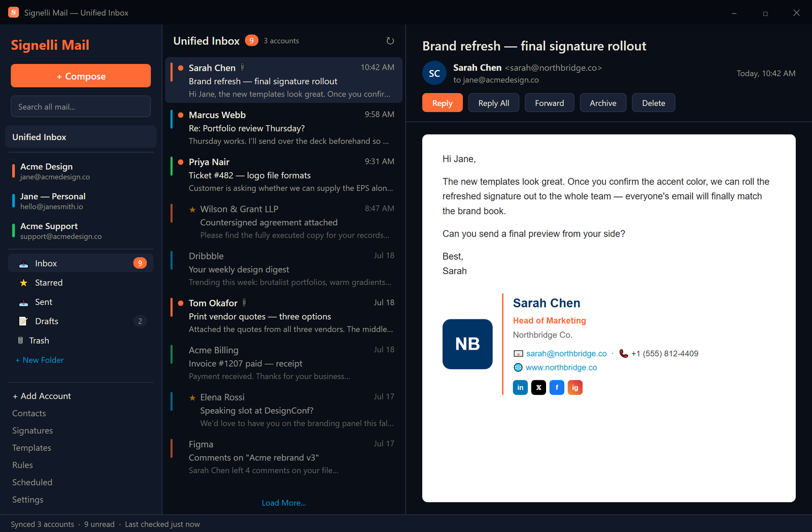Screen dimensions: 812x532
Task: Click the refresh icon in Unified Inbox header
Action: click(x=390, y=41)
